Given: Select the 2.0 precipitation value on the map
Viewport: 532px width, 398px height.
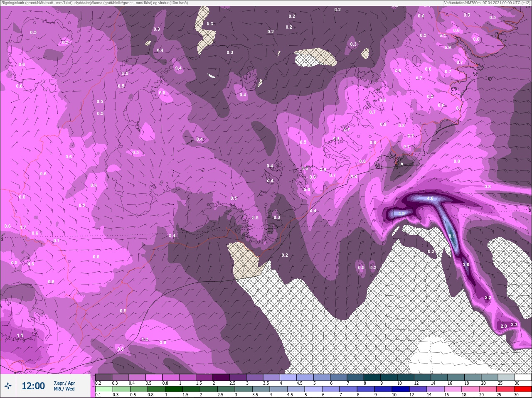Looking at the screenshot, I should tap(504, 326).
